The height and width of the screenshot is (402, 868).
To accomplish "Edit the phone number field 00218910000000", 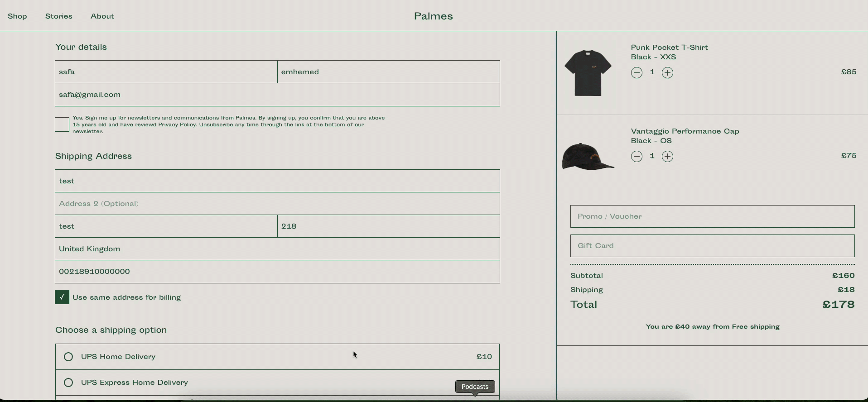I will point(277,272).
